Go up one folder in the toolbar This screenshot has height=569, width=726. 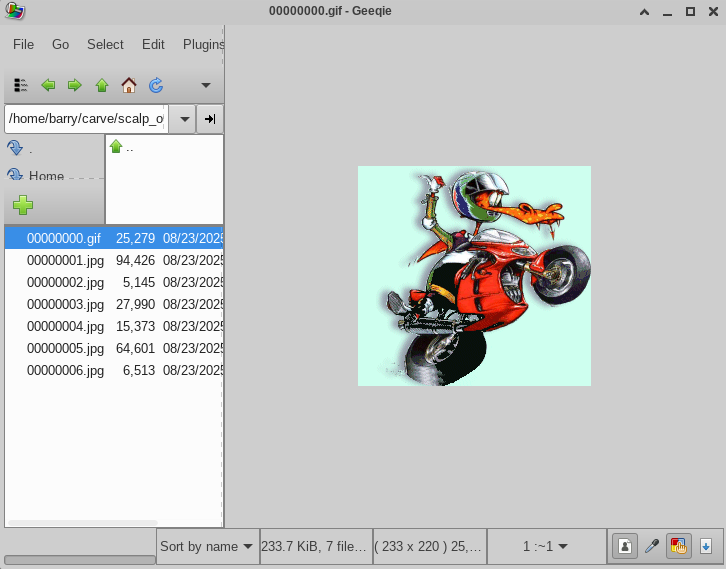pos(102,85)
